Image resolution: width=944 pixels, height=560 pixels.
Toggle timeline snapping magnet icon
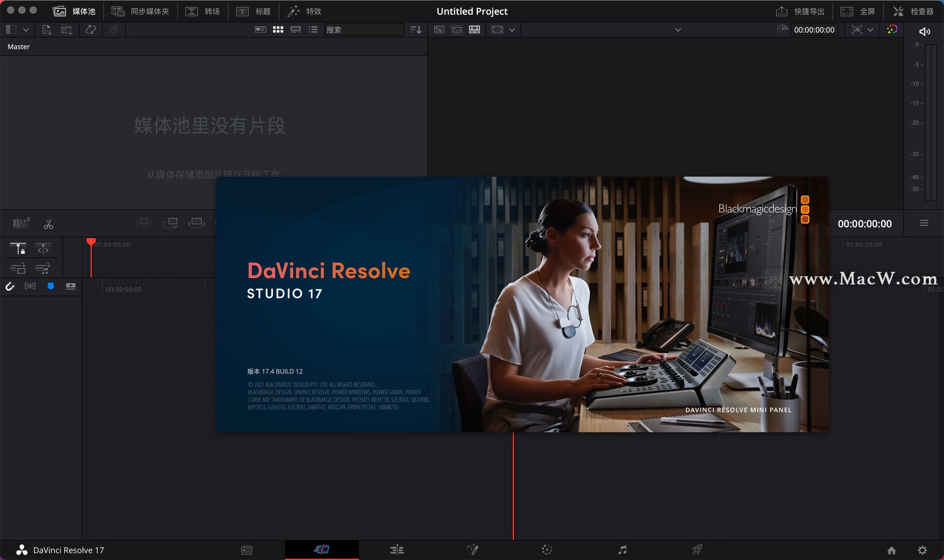[10, 286]
